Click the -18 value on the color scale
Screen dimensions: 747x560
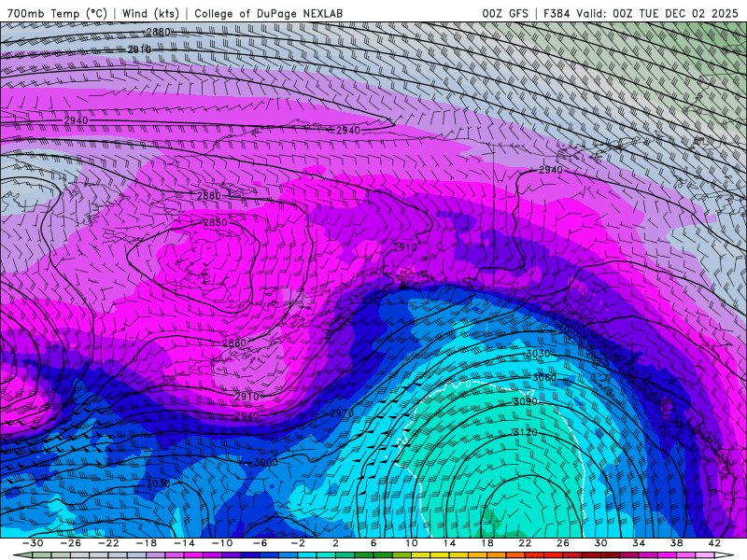tap(147, 543)
